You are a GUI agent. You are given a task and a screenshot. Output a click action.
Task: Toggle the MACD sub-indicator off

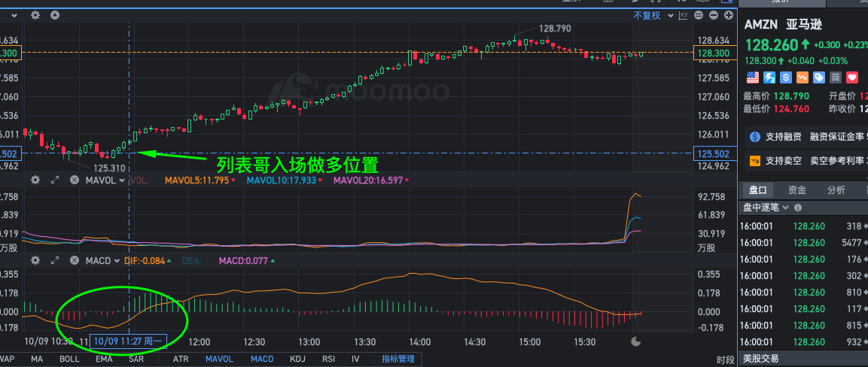pyautogui.click(x=262, y=359)
